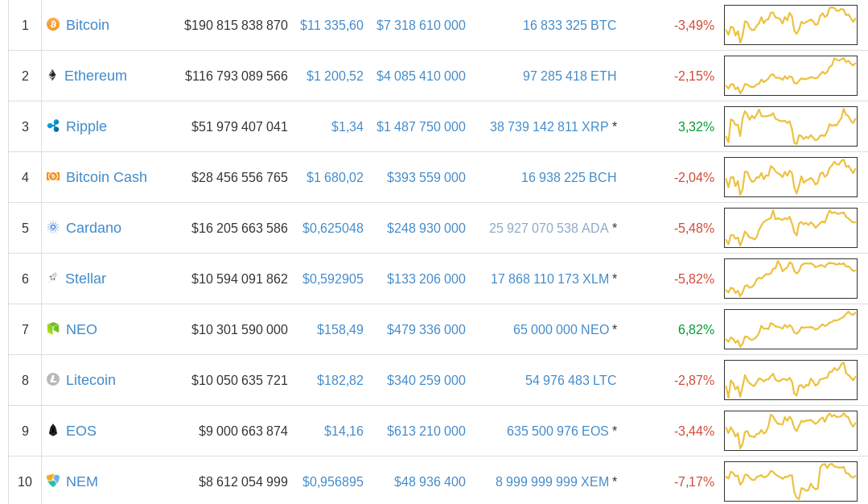The height and width of the screenshot is (504, 868).
Task: Click the Stellar rocket logo icon
Action: pyautogui.click(x=52, y=278)
